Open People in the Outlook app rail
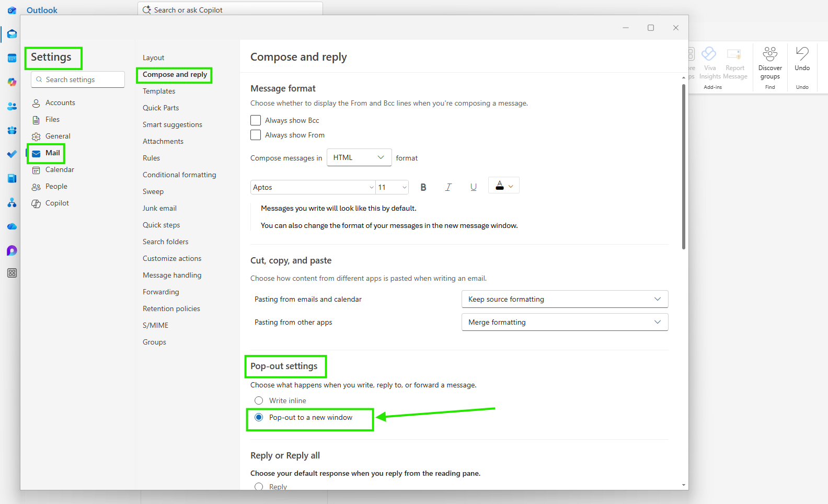The width and height of the screenshot is (828, 504). pos(12,106)
